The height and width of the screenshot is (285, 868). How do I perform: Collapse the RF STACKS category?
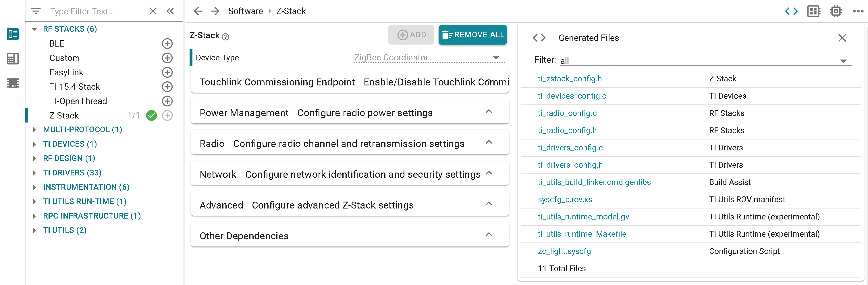tap(34, 29)
